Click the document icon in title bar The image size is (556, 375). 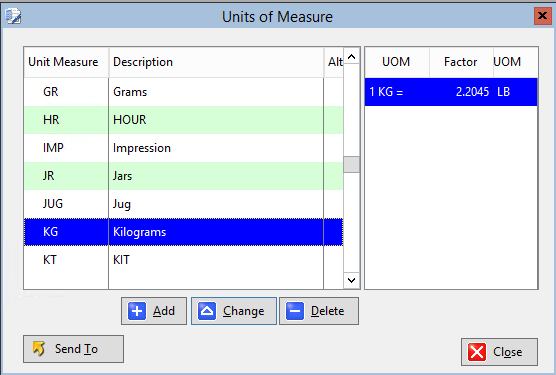(13, 17)
